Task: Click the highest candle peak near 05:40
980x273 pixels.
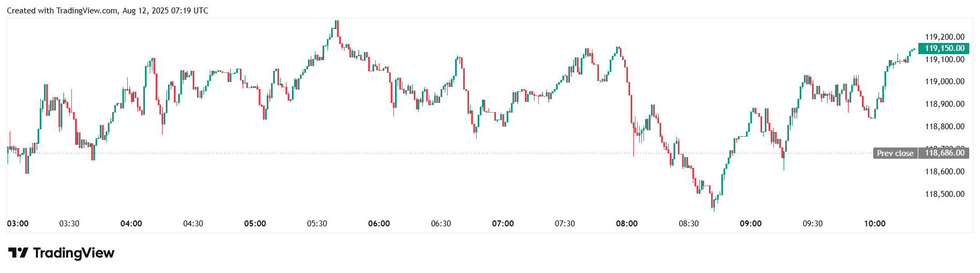Action: 337,22
